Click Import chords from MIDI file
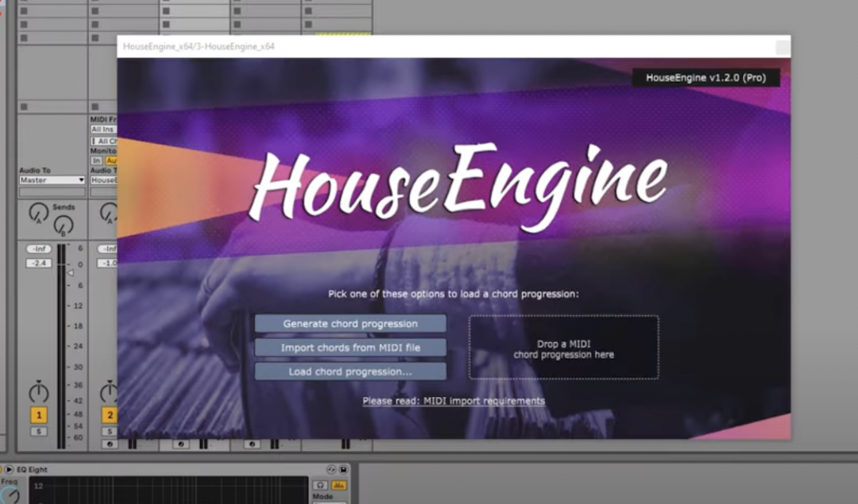 (350, 348)
